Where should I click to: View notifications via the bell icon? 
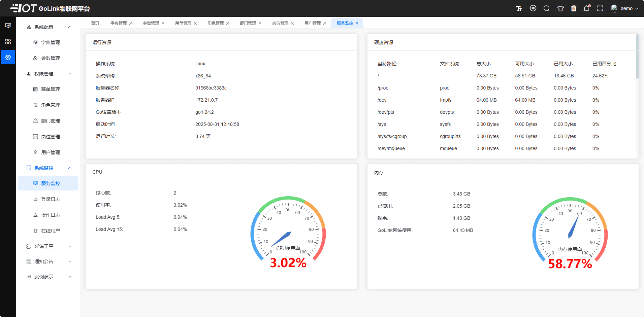click(x=586, y=8)
